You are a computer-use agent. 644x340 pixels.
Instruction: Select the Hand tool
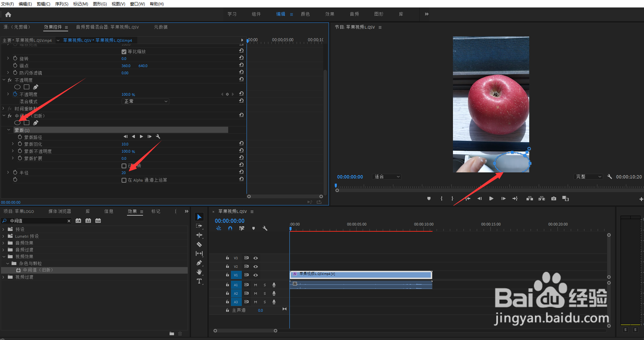click(x=199, y=272)
